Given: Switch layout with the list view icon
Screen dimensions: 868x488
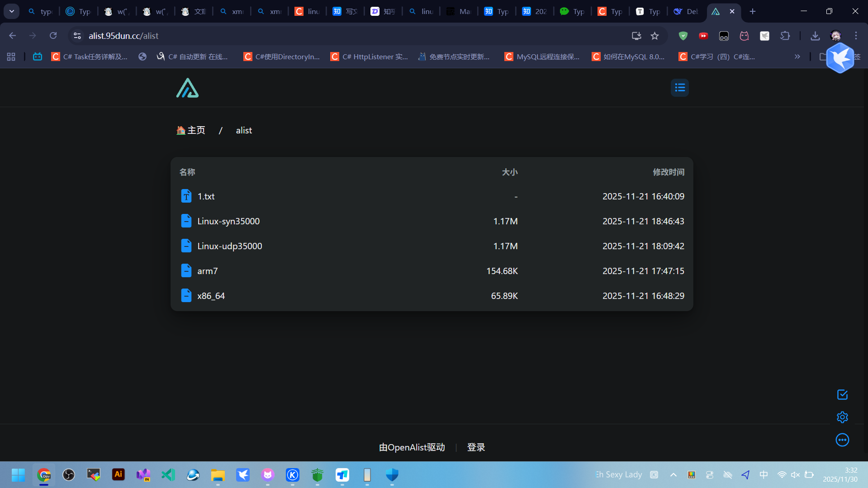Looking at the screenshot, I should 679,88.
